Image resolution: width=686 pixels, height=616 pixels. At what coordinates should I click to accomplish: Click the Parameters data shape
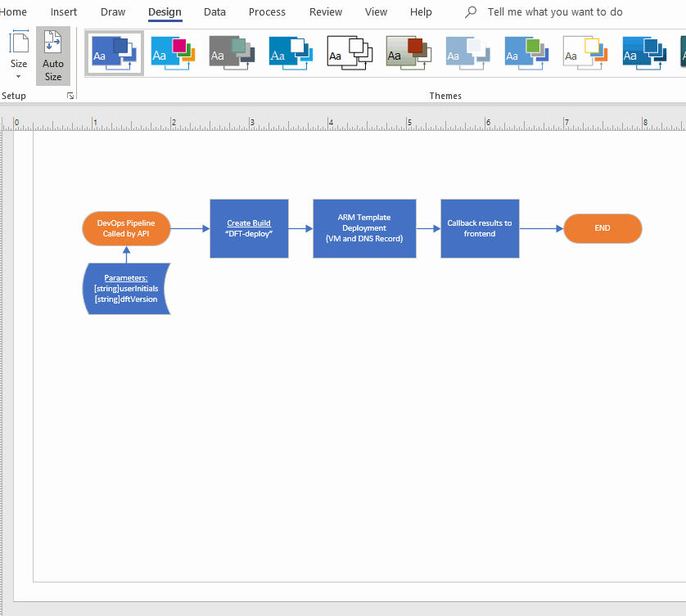(x=126, y=288)
